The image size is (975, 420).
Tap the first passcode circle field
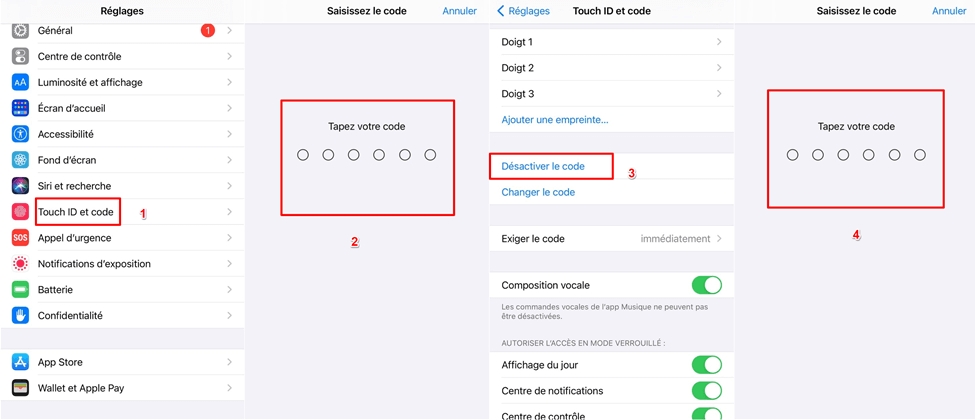pos(303,155)
